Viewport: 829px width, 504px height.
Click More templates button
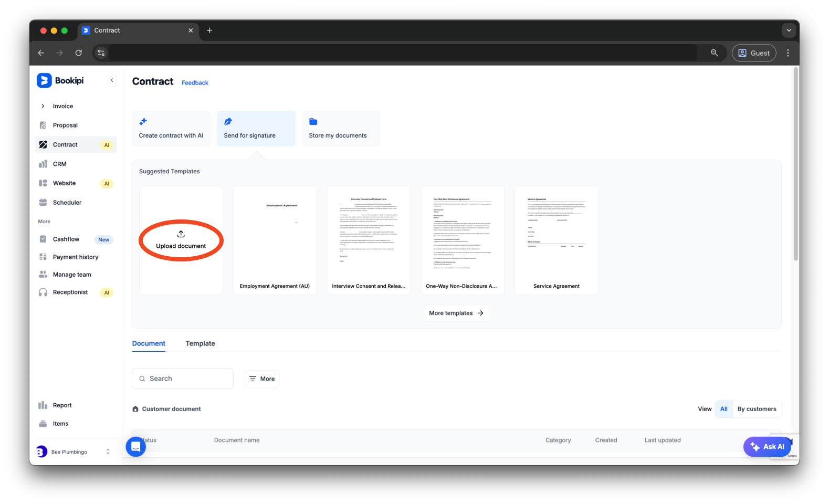456,313
